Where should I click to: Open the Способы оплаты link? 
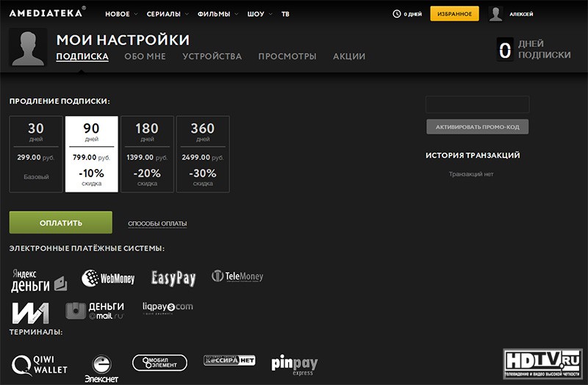click(157, 223)
